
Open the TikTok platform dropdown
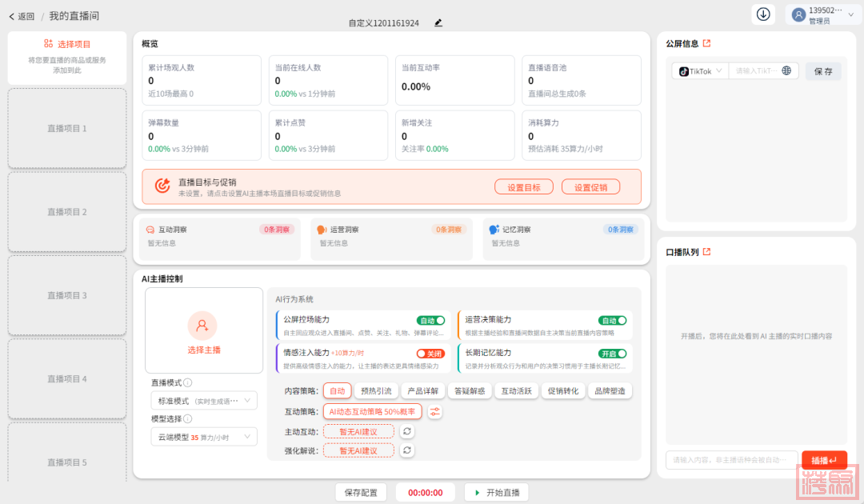click(x=700, y=71)
